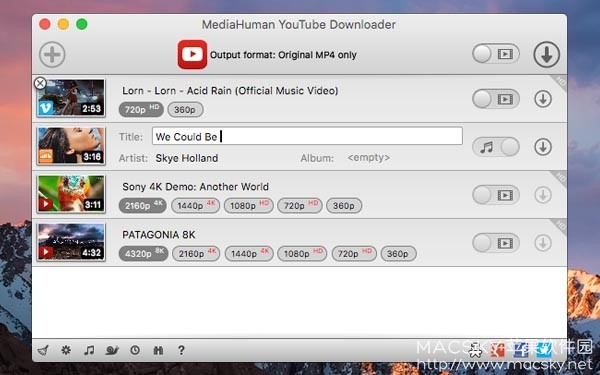The height and width of the screenshot is (375, 600).
Task: Select 1440p 4K for Sony 4K Demo
Action: (196, 205)
